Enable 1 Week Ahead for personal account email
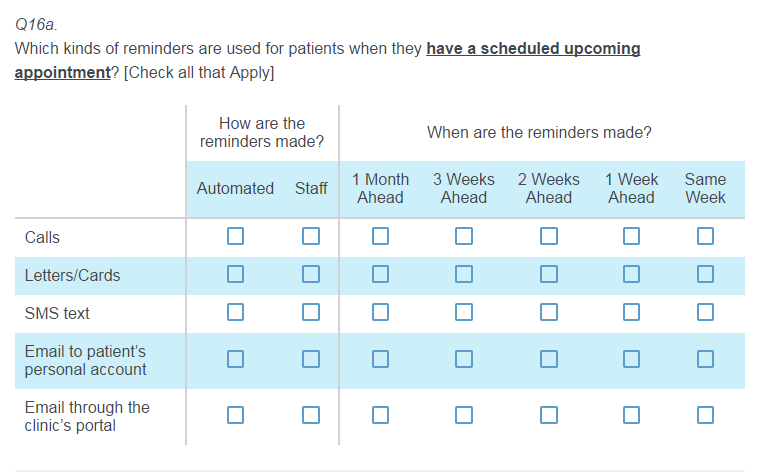Viewport: 766px width, 475px height. [631, 359]
